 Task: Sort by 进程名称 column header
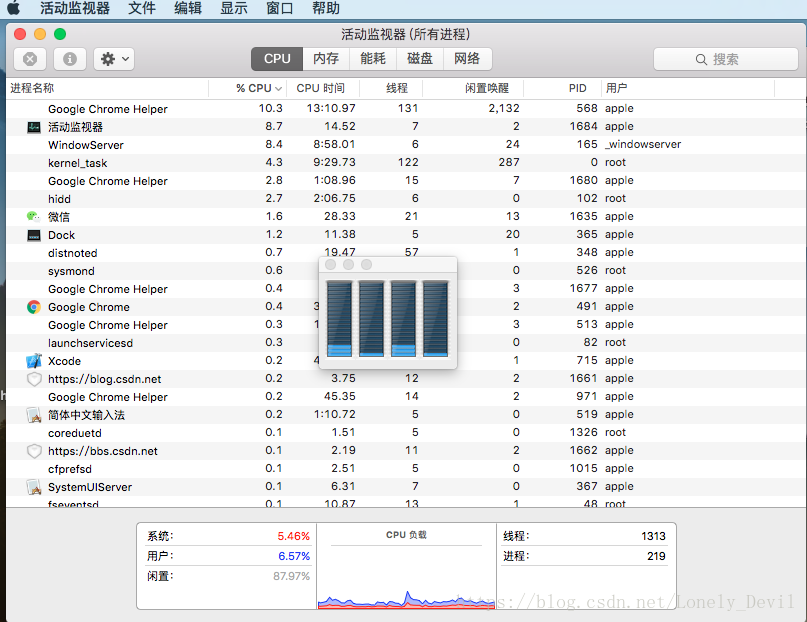(x=108, y=88)
